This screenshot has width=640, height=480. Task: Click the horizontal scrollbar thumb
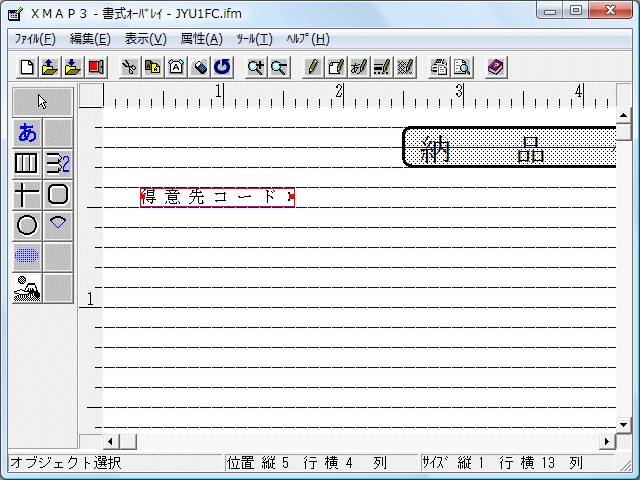tap(128, 441)
